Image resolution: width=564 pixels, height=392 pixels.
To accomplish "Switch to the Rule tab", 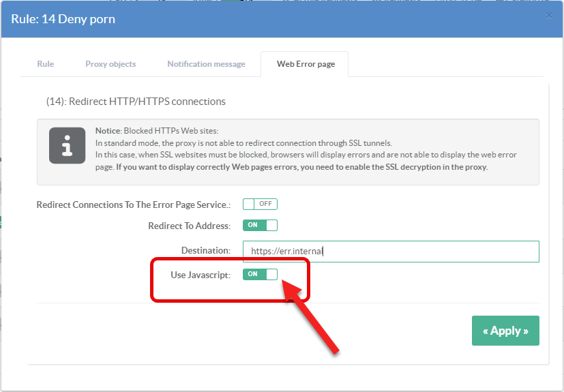I will tap(46, 64).
